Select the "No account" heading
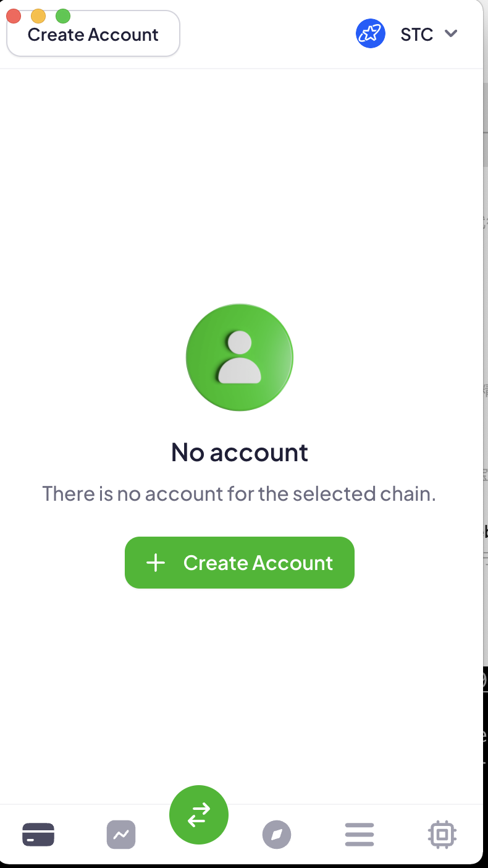This screenshot has height=868, width=488. pos(240,452)
